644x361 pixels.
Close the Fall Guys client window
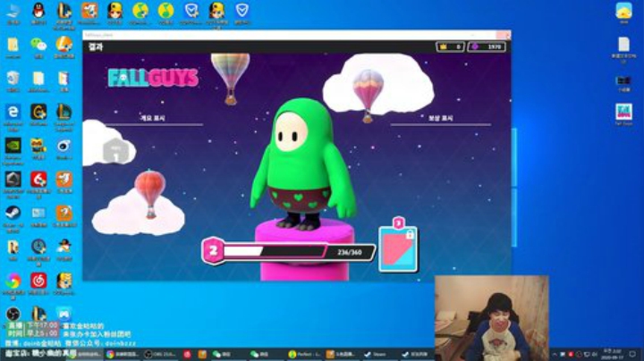pyautogui.click(x=504, y=35)
